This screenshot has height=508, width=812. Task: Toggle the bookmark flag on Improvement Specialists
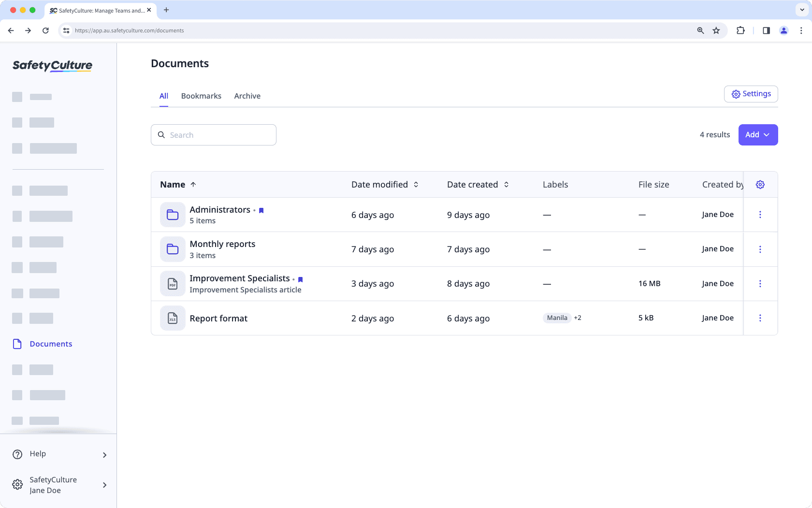point(300,279)
